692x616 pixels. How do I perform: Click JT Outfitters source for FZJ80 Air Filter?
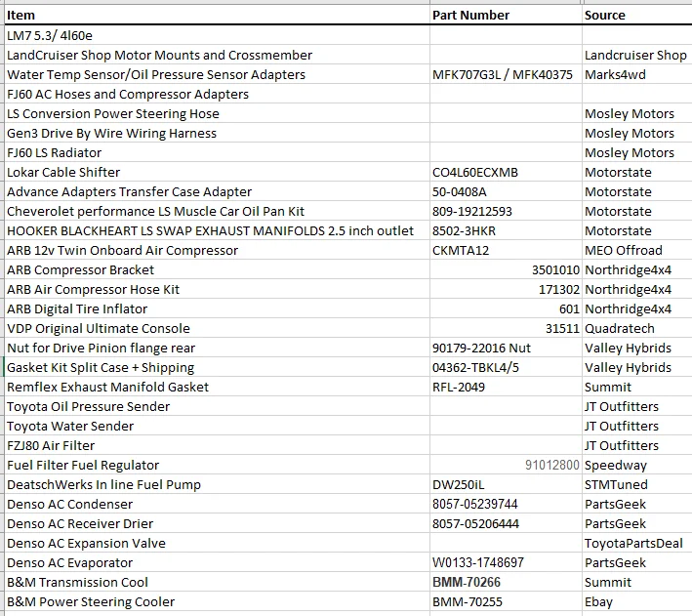(x=637, y=445)
